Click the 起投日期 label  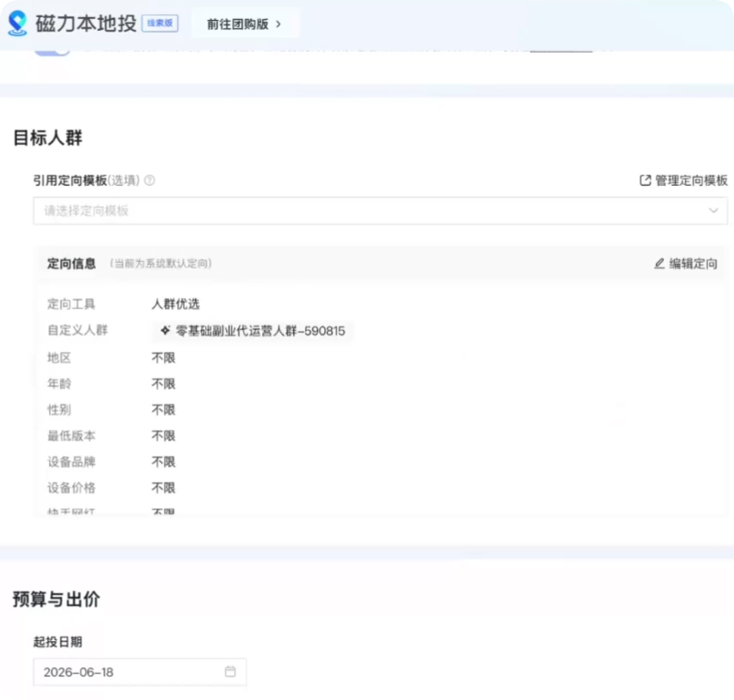[x=57, y=642]
